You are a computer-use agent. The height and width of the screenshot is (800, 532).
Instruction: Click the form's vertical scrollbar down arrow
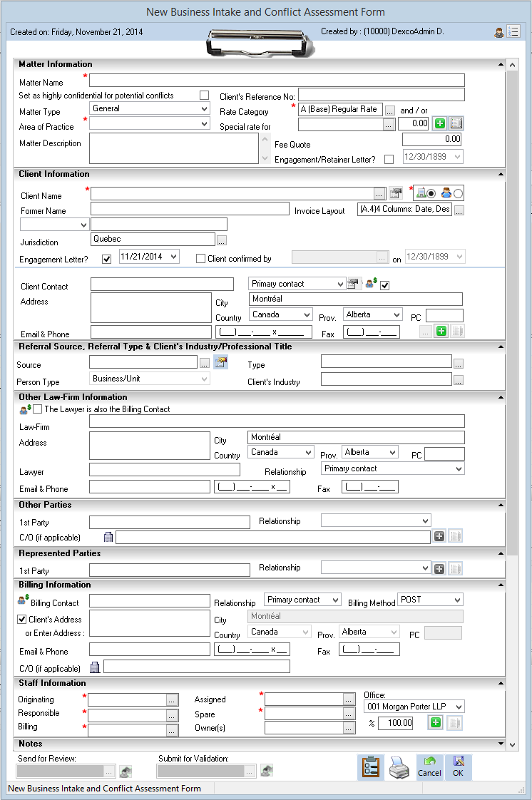pos(513,745)
